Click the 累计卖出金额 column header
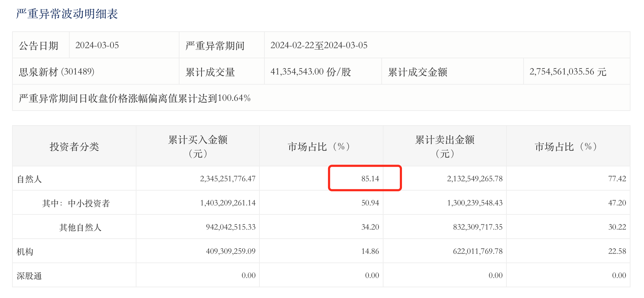Screen dimensions: 644x298 (445, 146)
